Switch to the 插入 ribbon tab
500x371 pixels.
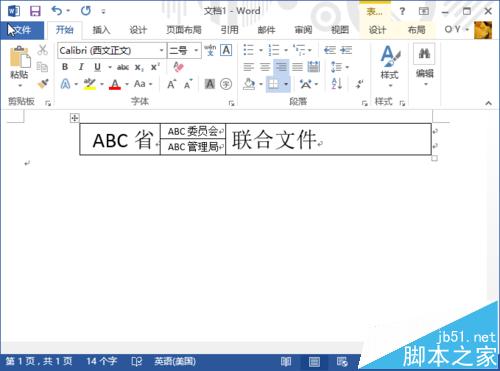coord(101,30)
